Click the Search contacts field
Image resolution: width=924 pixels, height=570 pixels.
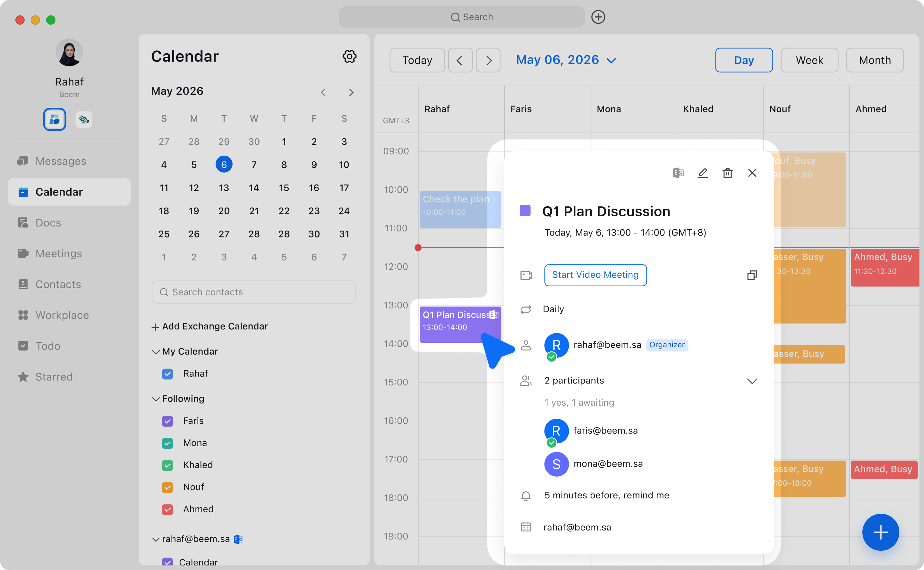pyautogui.click(x=253, y=292)
